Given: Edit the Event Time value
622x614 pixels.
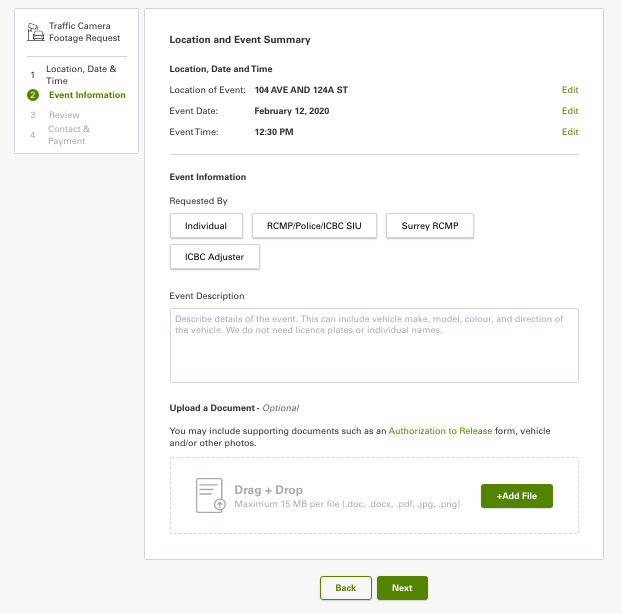Looking at the screenshot, I should click(x=569, y=132).
